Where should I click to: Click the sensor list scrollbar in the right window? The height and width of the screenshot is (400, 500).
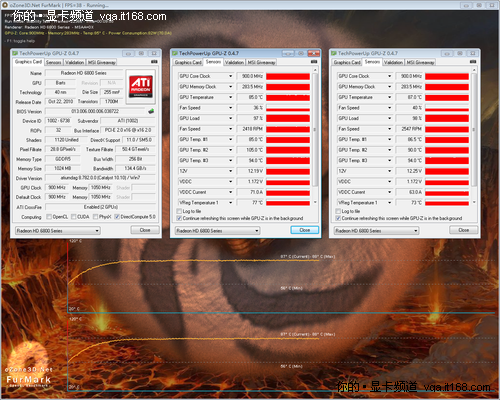(474, 130)
